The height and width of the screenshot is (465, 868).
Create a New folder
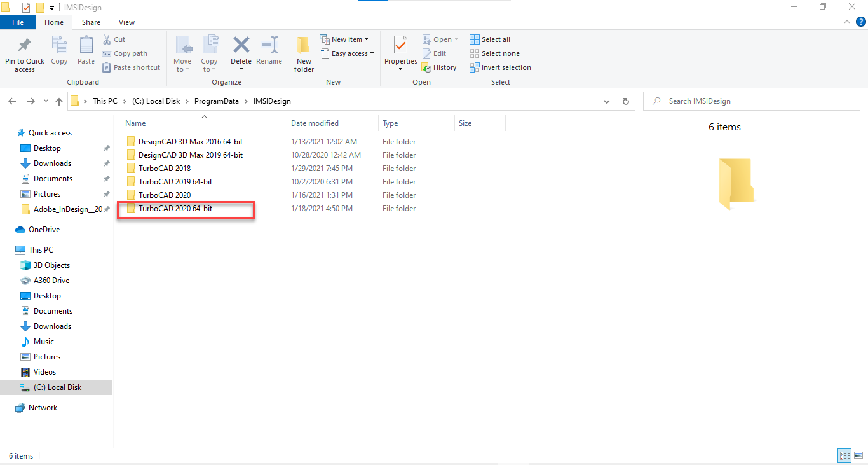pos(304,53)
